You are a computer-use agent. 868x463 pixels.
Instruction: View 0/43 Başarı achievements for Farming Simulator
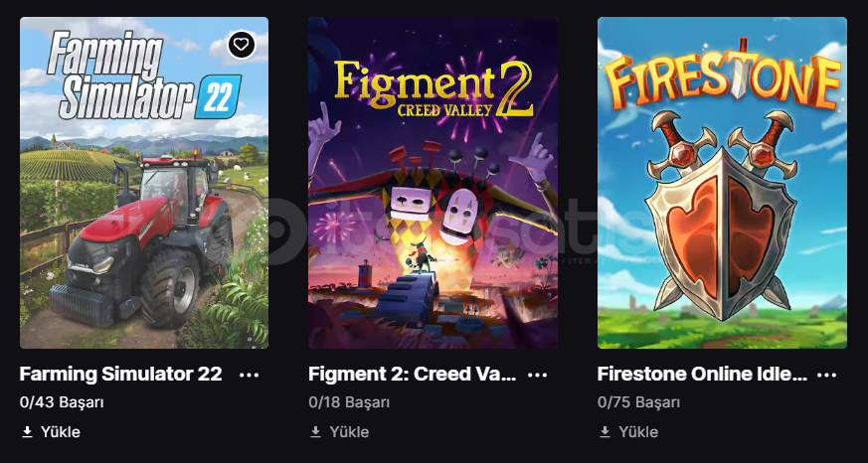click(62, 403)
